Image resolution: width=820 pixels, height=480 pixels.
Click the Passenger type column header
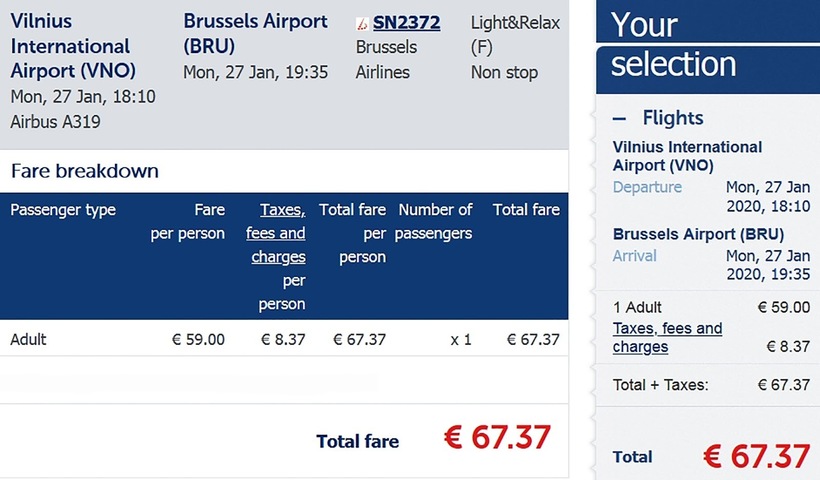pyautogui.click(x=63, y=210)
